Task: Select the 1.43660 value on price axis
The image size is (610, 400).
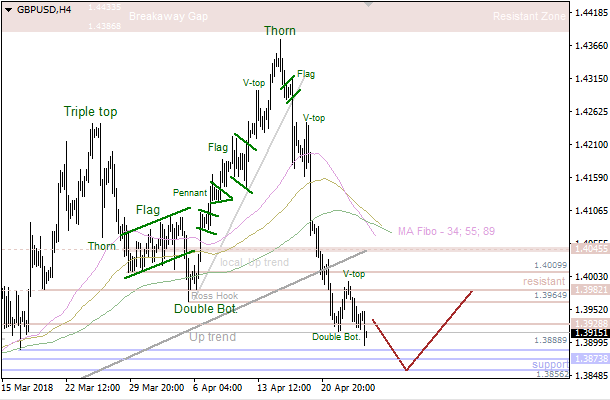Action: [x=588, y=45]
